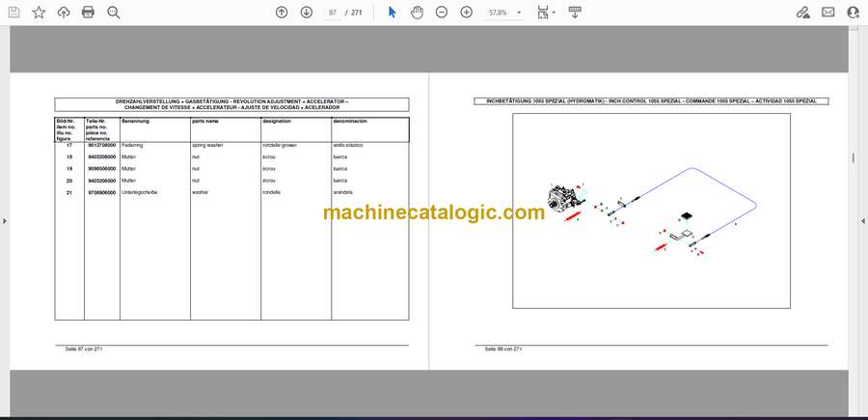The image size is (868, 420).
Task: Select the 'washer' parts name cell
Action: pos(200,192)
